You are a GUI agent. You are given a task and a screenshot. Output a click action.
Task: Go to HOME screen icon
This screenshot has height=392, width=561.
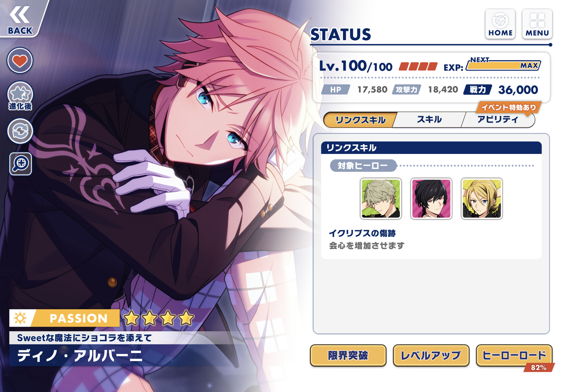[500, 24]
